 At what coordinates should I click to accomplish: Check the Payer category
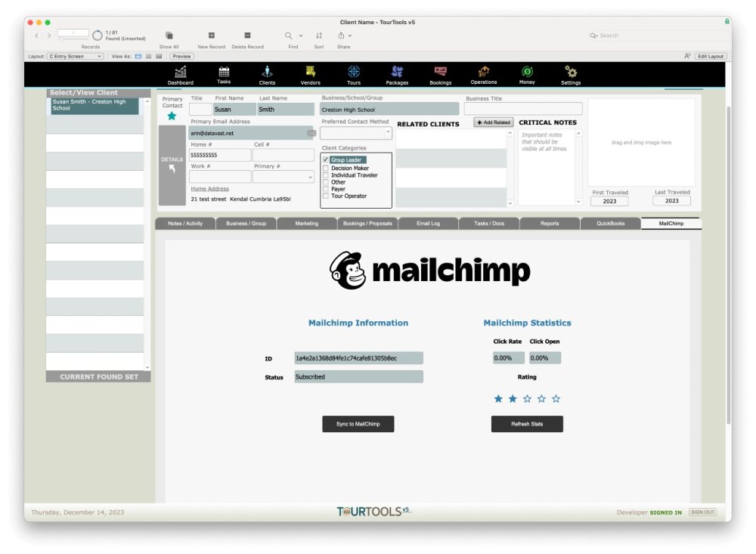tap(326, 189)
